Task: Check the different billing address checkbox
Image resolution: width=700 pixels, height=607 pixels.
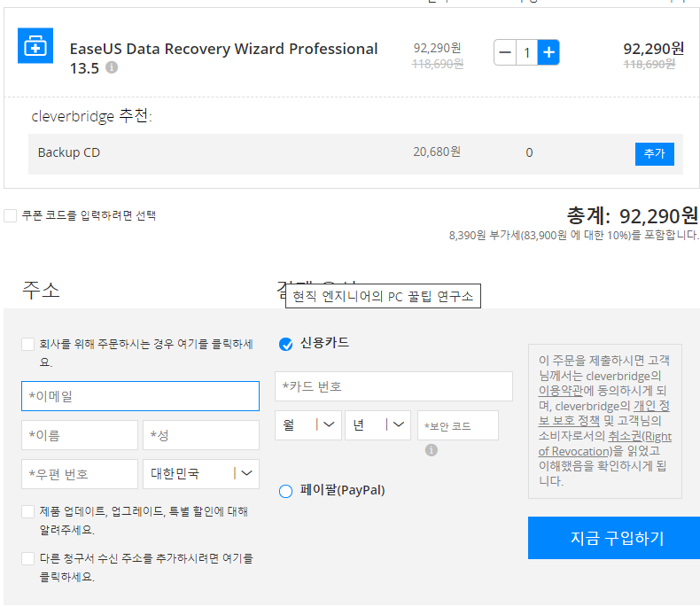Action: 27,558
